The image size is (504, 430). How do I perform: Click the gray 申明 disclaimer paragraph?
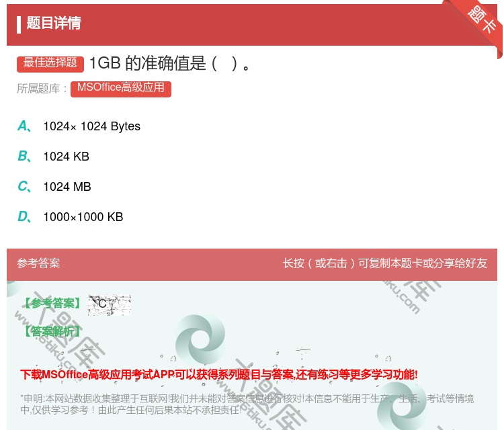(x=247, y=404)
